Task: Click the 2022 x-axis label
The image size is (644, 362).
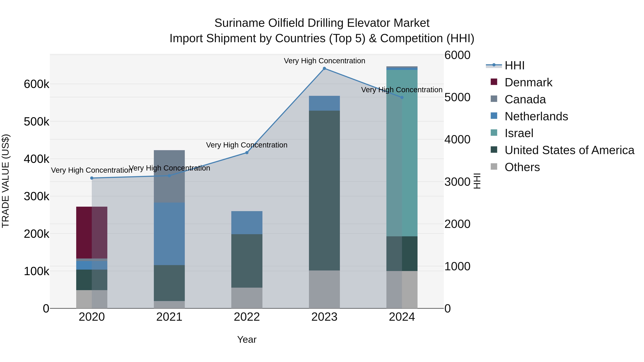Action: click(x=247, y=317)
